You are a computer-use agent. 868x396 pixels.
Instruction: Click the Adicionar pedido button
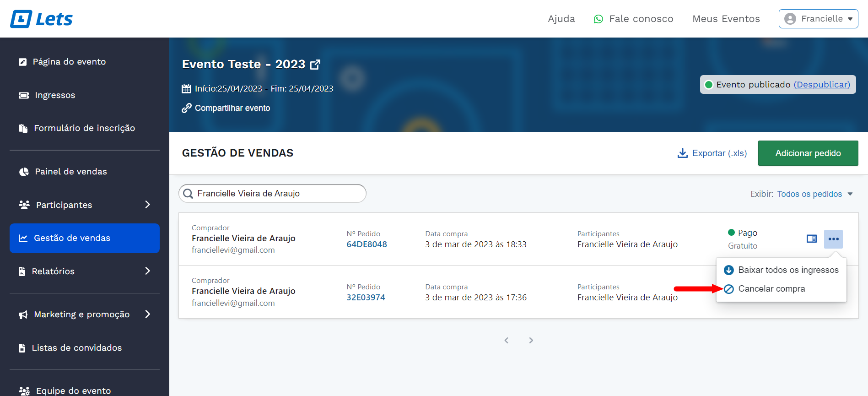808,153
